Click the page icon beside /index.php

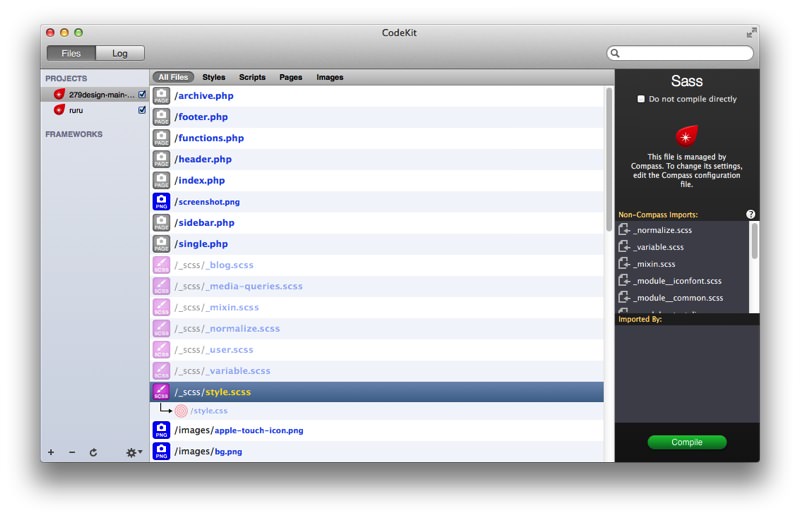161,180
